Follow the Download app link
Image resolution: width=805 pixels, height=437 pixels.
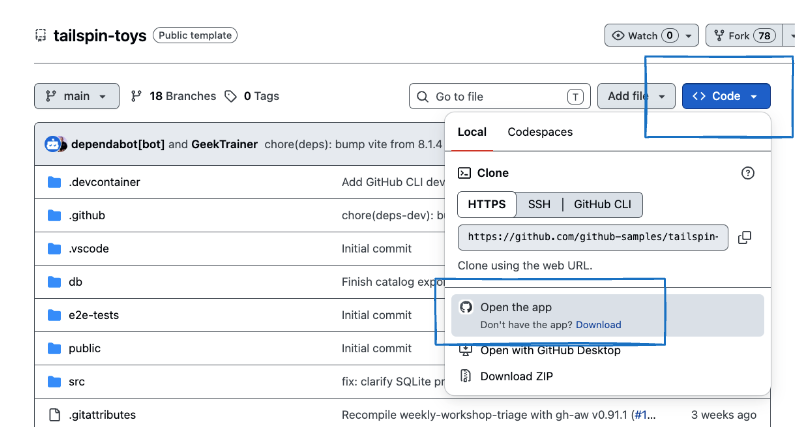pyautogui.click(x=599, y=325)
